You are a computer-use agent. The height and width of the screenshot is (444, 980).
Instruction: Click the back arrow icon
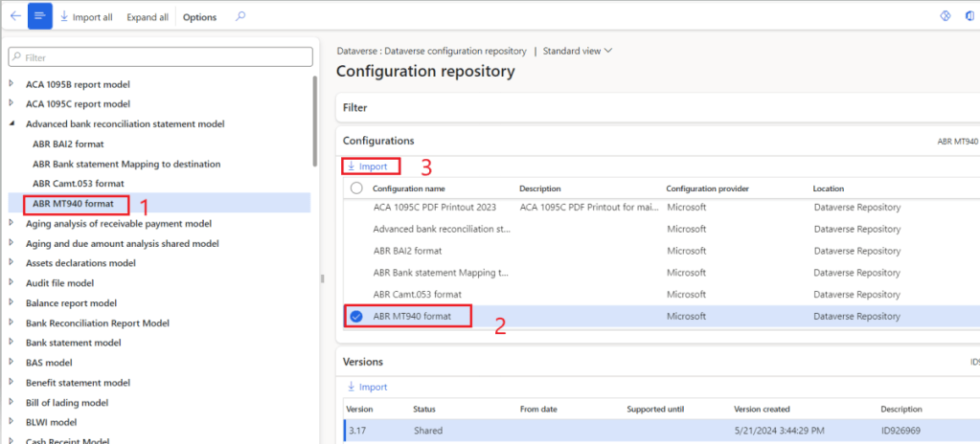click(x=14, y=16)
